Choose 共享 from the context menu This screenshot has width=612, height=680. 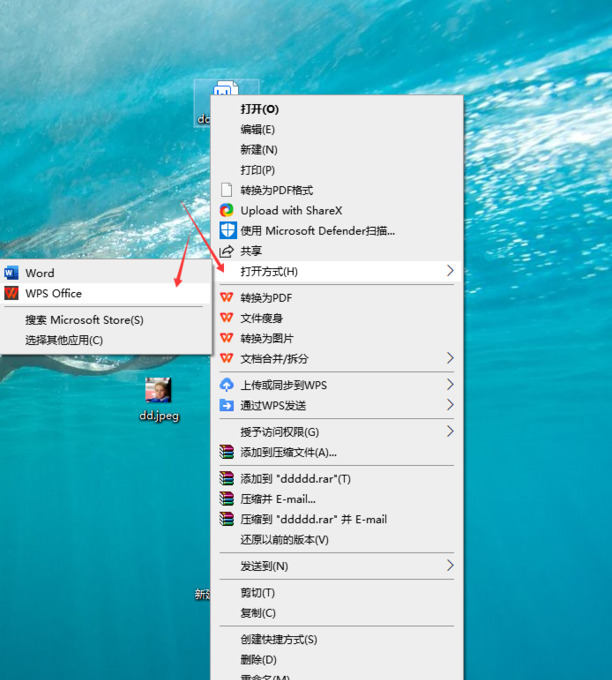[337, 251]
